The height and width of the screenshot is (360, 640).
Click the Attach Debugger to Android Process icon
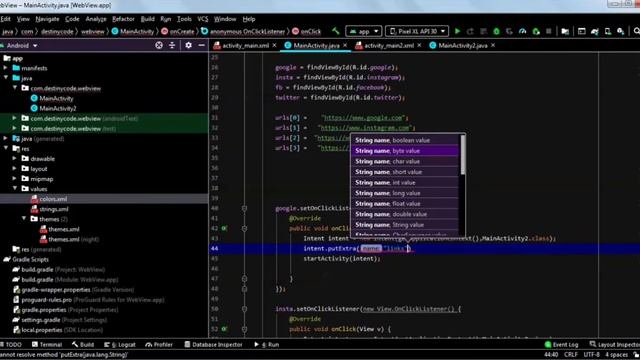536,31
